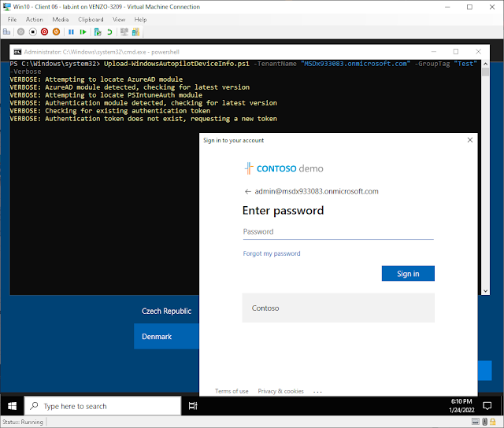
Task: Shut down the VM using red power icon
Action: pos(45,31)
